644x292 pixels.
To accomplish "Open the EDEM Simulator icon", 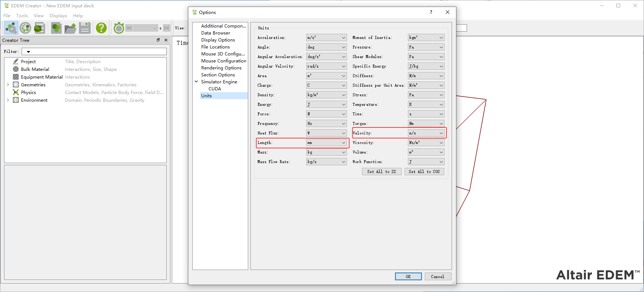I will pos(25,28).
